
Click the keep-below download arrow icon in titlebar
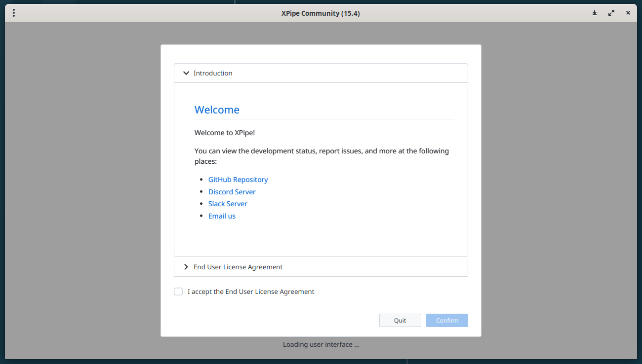[x=595, y=13]
